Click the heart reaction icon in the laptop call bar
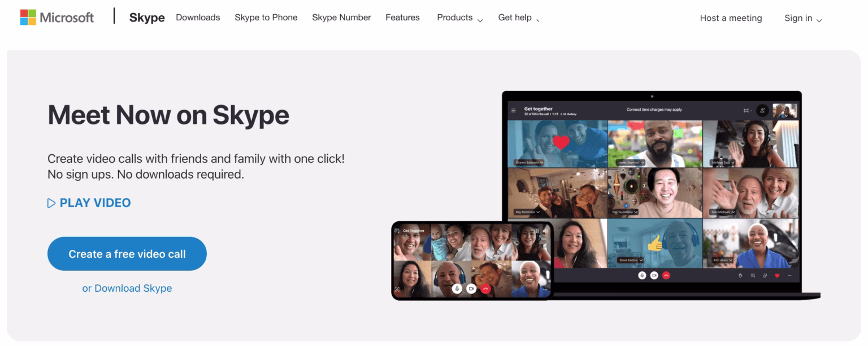Screen dimensions: 868x346 tap(777, 275)
